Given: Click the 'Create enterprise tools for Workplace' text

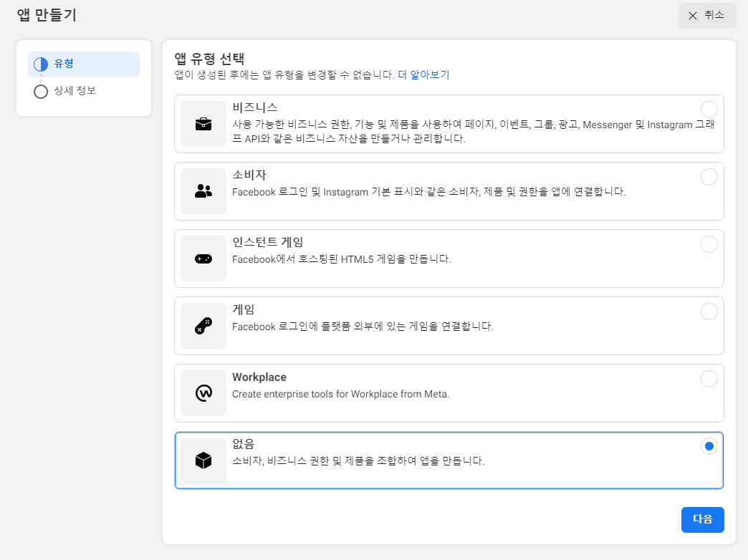Looking at the screenshot, I should tap(340, 394).
